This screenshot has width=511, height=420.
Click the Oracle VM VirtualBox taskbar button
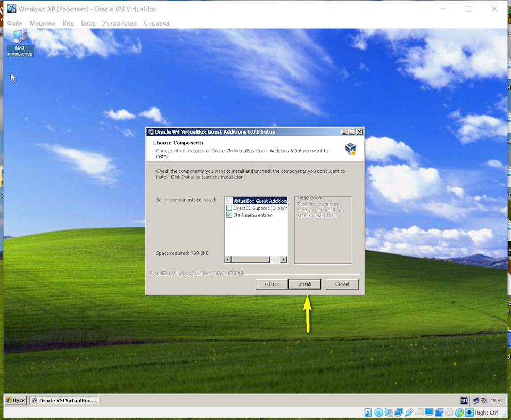pyautogui.click(x=64, y=400)
